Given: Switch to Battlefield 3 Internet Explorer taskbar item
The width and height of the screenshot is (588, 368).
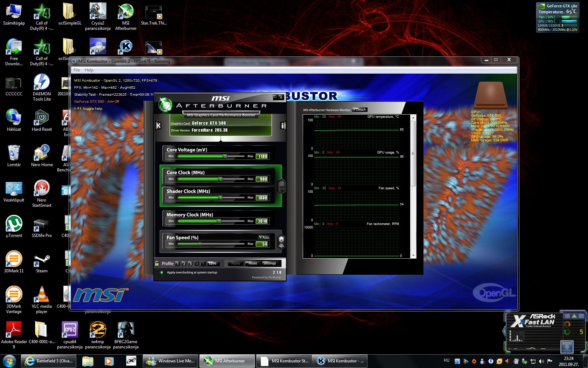Looking at the screenshot, I should click(49, 361).
